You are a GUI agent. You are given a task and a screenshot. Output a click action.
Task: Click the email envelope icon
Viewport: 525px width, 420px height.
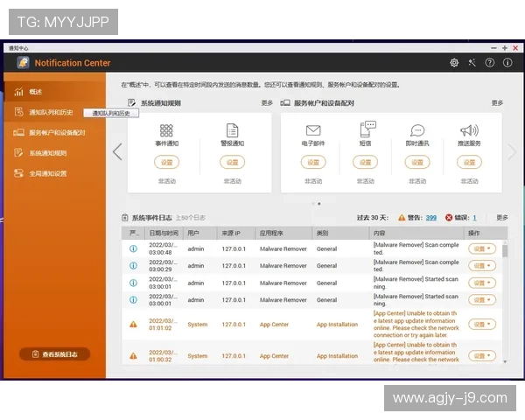(313, 130)
